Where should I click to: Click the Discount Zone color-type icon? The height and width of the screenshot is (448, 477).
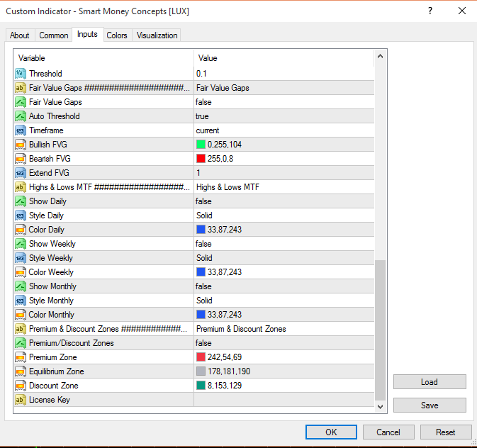[21, 386]
